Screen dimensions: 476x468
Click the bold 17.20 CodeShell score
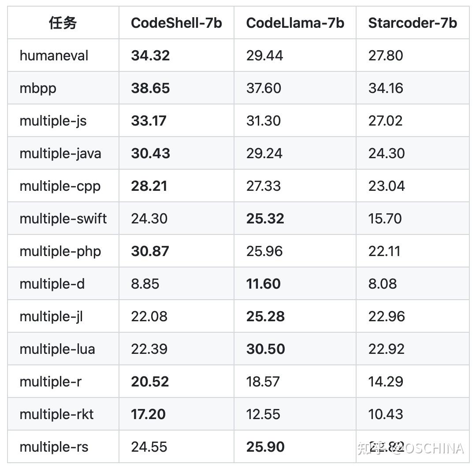coord(148,414)
